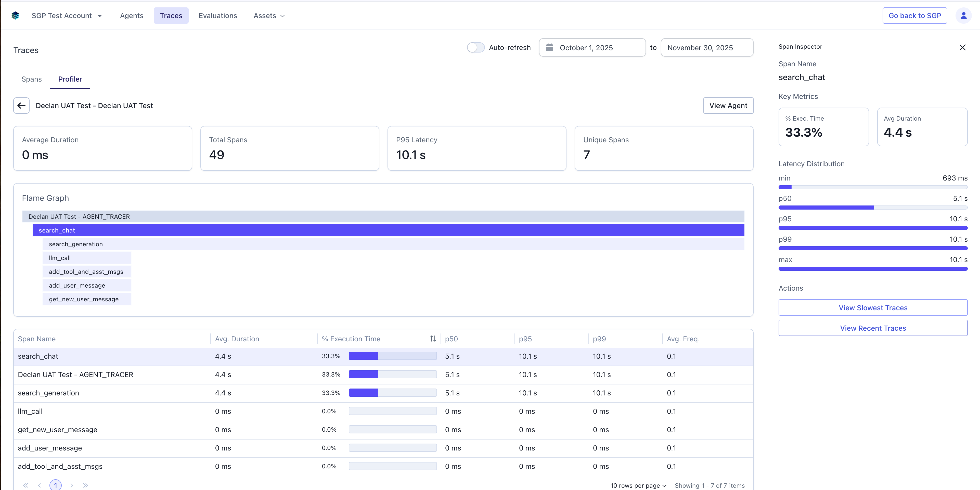Click View Slowest Traces
The width and height of the screenshot is (980, 490).
point(872,307)
